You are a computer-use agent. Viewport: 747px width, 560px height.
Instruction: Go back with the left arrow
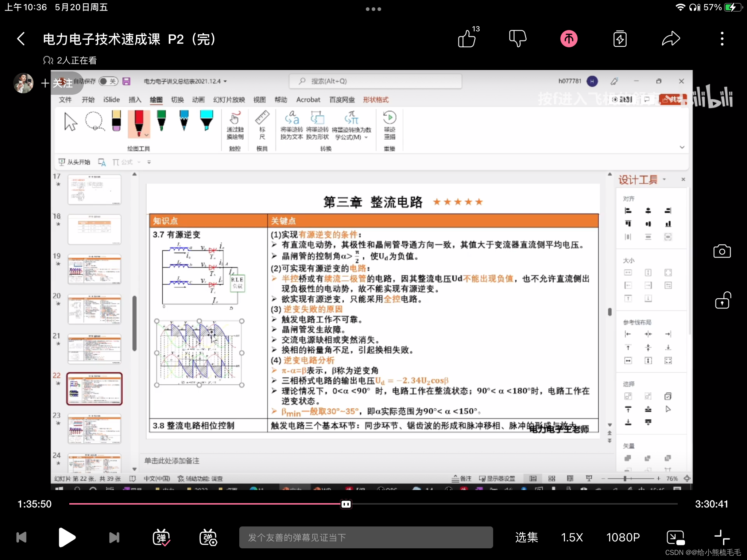point(21,39)
